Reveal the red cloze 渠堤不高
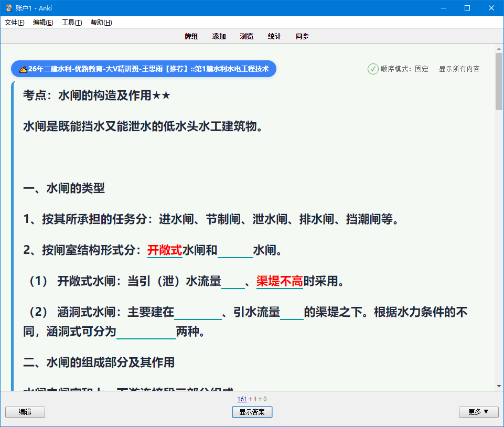 [280, 281]
